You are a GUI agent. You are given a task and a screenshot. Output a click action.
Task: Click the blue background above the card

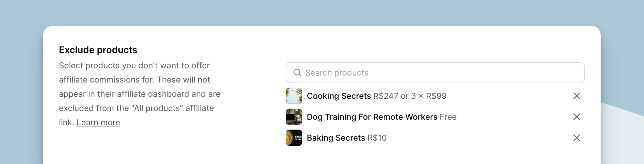point(321,12)
